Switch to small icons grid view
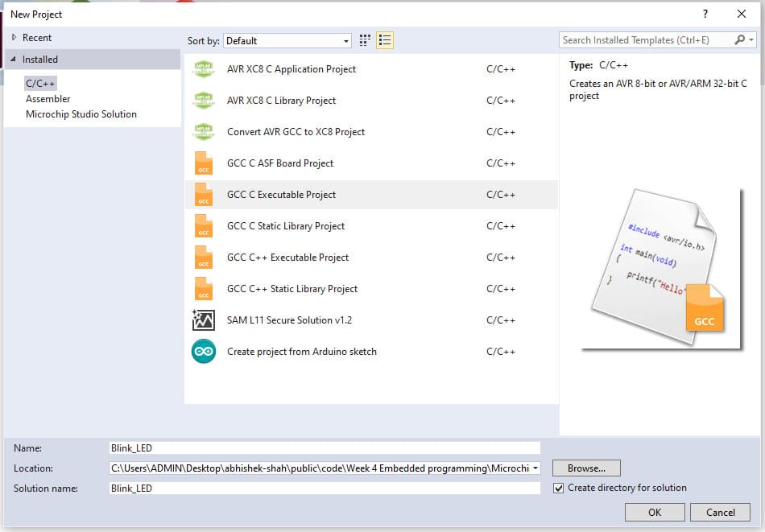 point(365,40)
